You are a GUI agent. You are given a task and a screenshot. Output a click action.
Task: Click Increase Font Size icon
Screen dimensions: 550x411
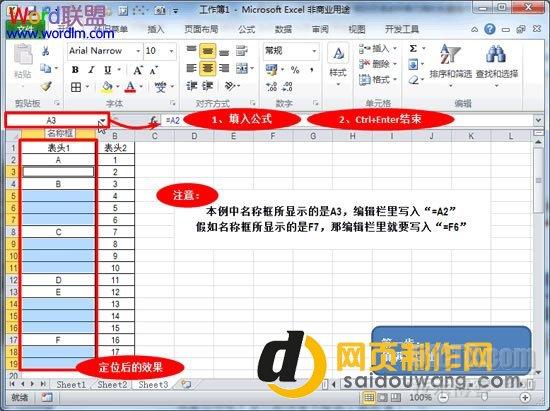click(x=138, y=70)
